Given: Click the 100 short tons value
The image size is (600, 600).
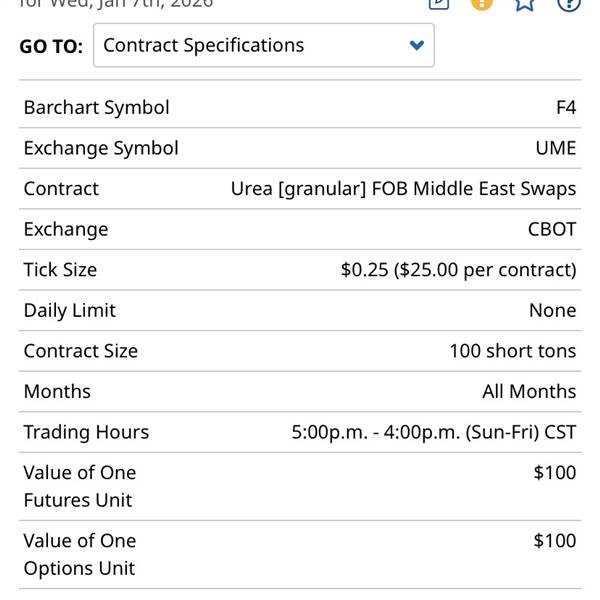Looking at the screenshot, I should tap(512, 351).
